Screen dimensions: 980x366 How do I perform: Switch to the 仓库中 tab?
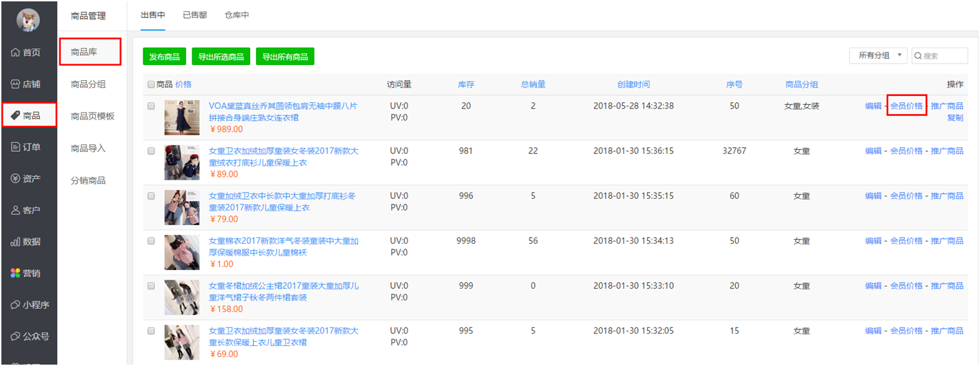(x=237, y=15)
